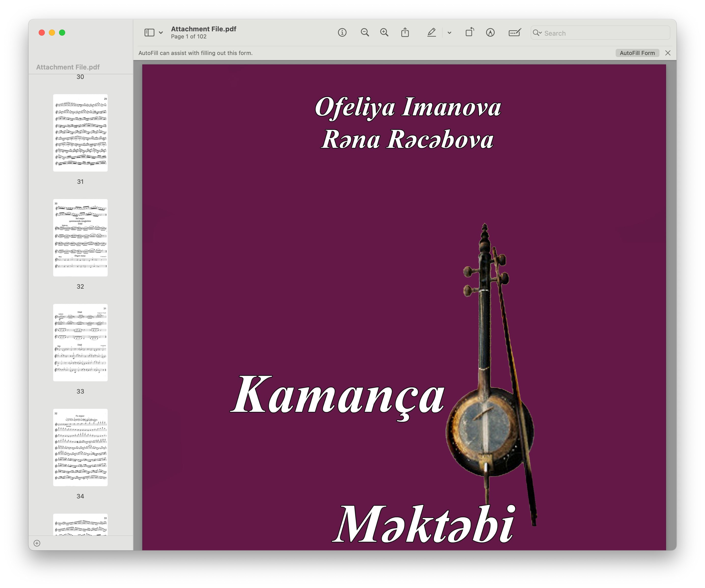Rotate the page with rotate icon
This screenshot has width=705, height=588.
(x=470, y=32)
